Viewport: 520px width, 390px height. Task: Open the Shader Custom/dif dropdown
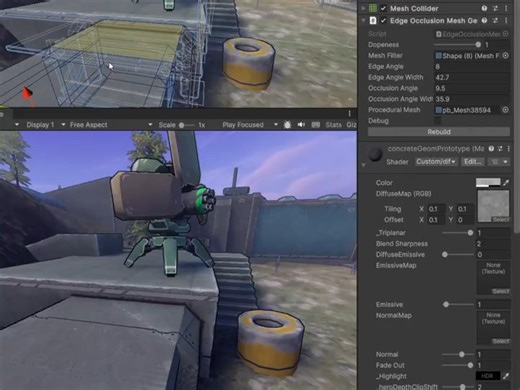tap(436, 162)
